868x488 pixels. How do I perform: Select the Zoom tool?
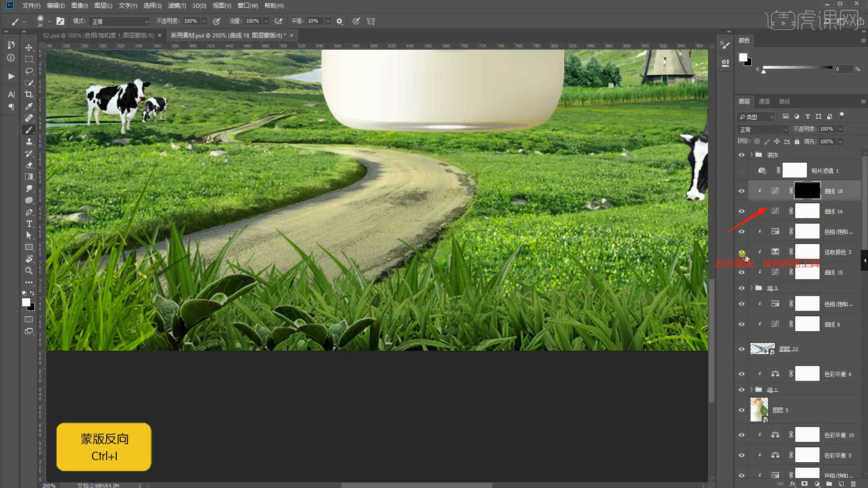pos(29,271)
